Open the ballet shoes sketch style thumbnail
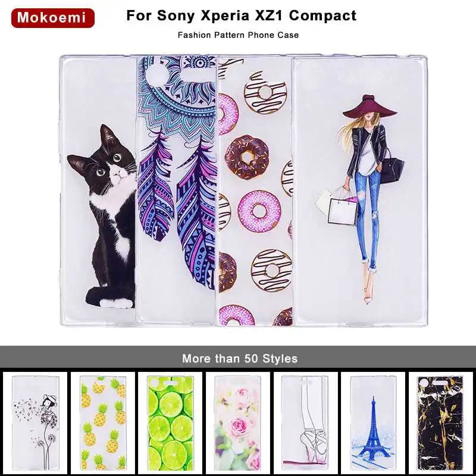 coord(305,422)
